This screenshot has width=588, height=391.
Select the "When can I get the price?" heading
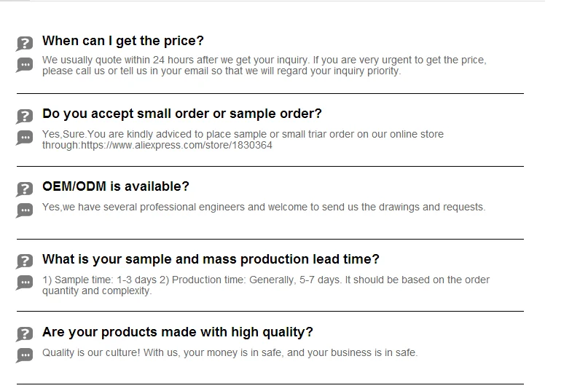point(123,41)
